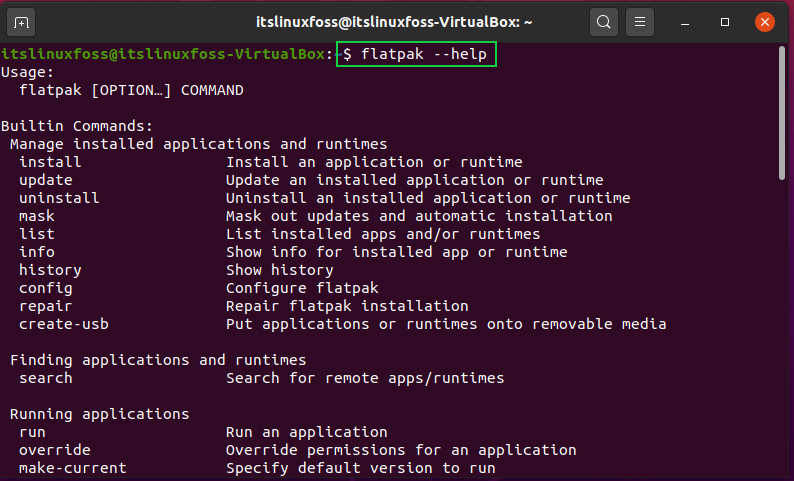Click the 'run' command name

[x=32, y=432]
